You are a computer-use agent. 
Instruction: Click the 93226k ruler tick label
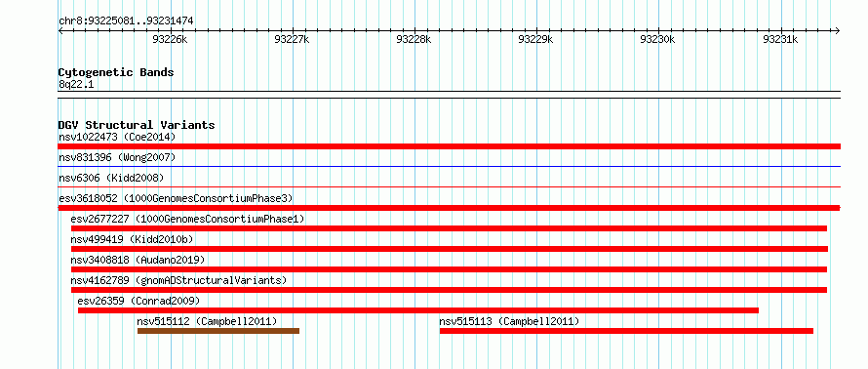point(170,40)
